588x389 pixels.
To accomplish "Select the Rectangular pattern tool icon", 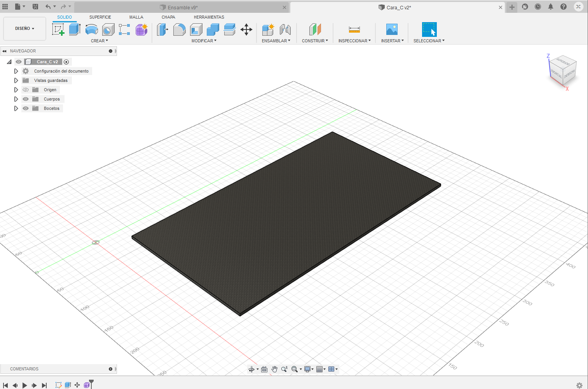I will coord(124,30).
